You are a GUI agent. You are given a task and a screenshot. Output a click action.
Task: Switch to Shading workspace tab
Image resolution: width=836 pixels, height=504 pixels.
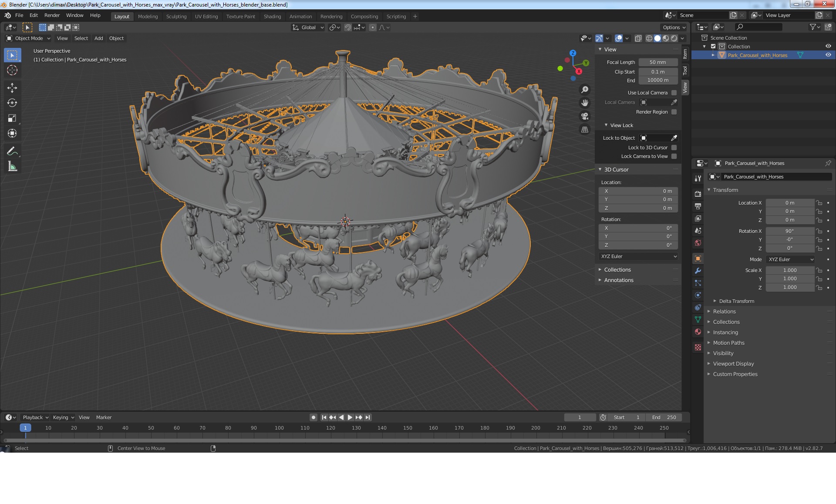click(x=272, y=17)
